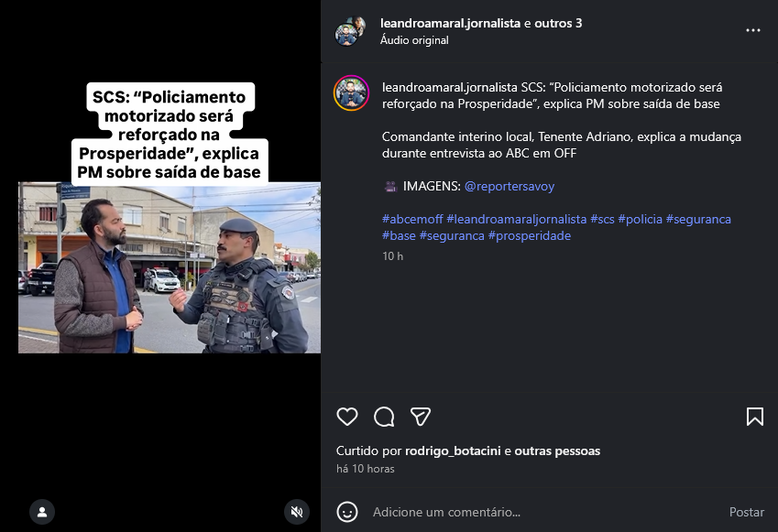Screen dimensions: 778x532
Task: Share post using paper plane icon
Action: tap(421, 417)
